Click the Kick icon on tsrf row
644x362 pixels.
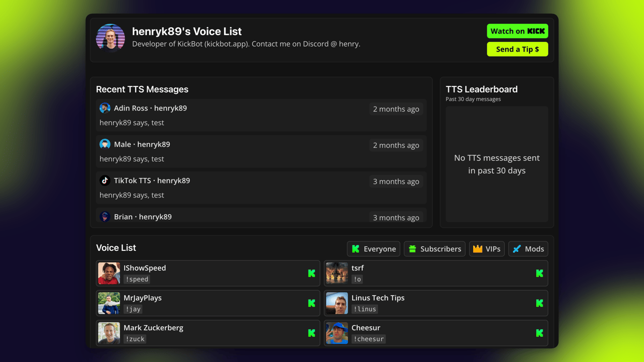(539, 273)
